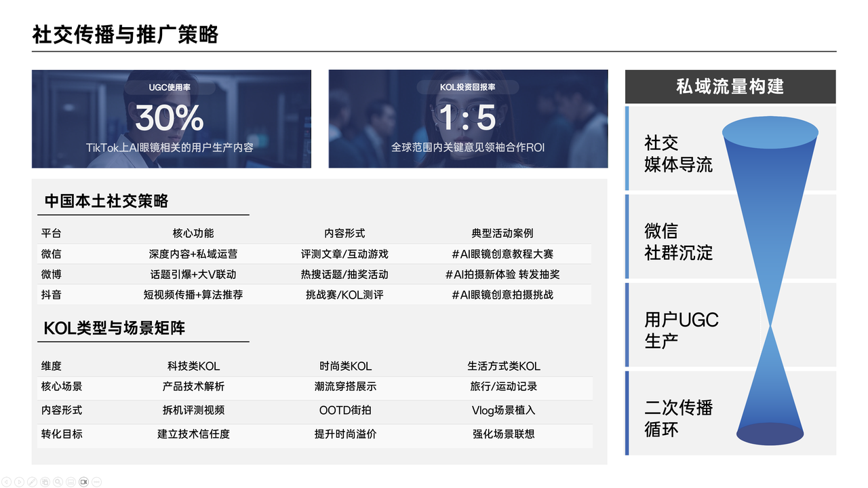Show all slides grid view
The height and width of the screenshot is (488, 868).
click(45, 482)
